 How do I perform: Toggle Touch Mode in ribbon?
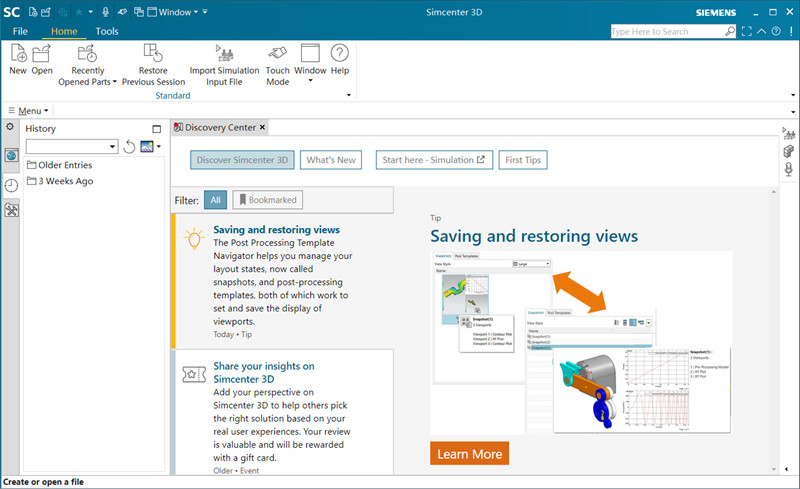coord(278,65)
